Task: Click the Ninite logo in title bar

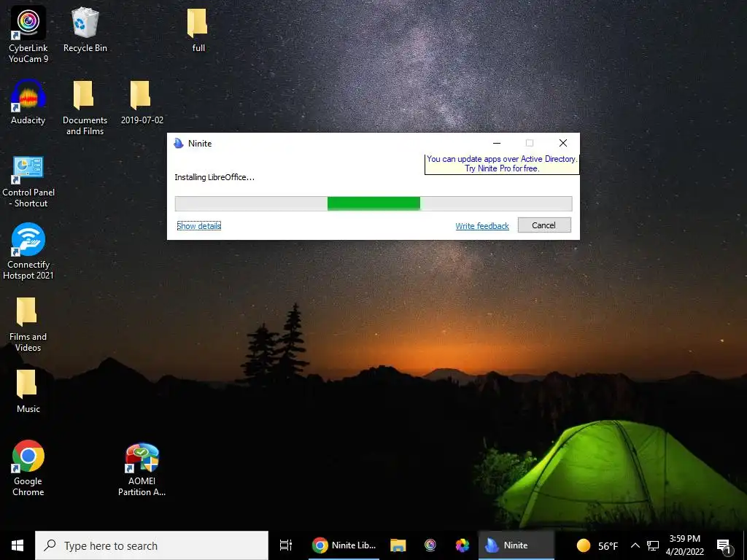Action: (179, 144)
